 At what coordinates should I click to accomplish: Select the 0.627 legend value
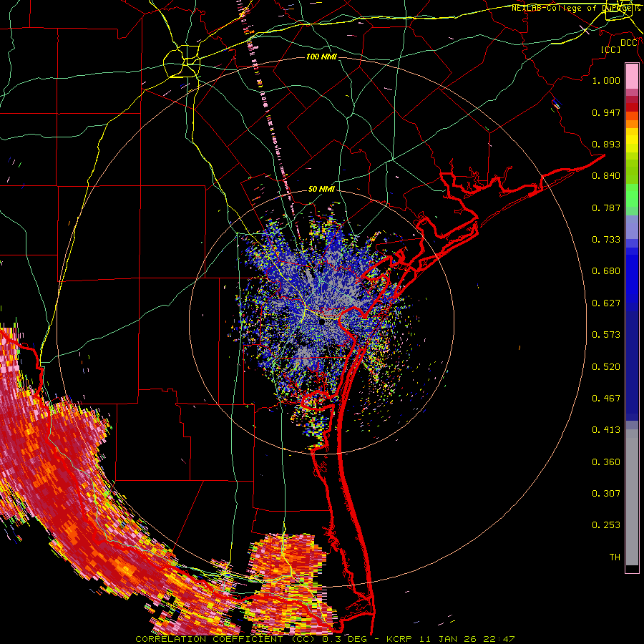point(606,303)
